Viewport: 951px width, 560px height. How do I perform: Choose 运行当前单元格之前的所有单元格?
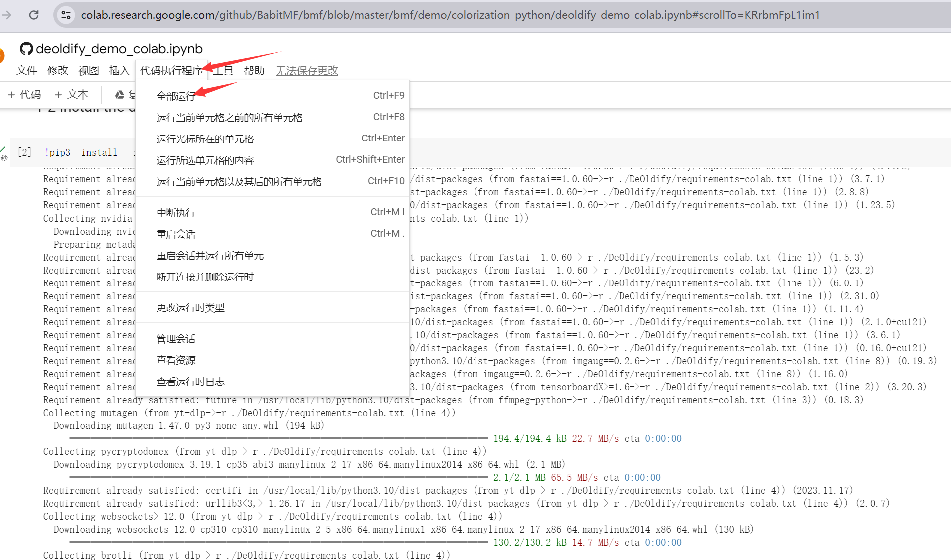(272, 117)
